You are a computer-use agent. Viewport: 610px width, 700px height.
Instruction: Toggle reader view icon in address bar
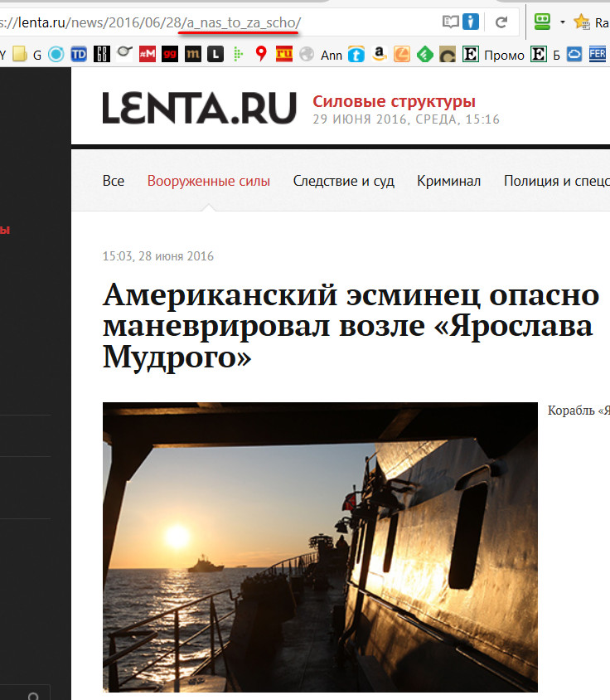coord(450,22)
